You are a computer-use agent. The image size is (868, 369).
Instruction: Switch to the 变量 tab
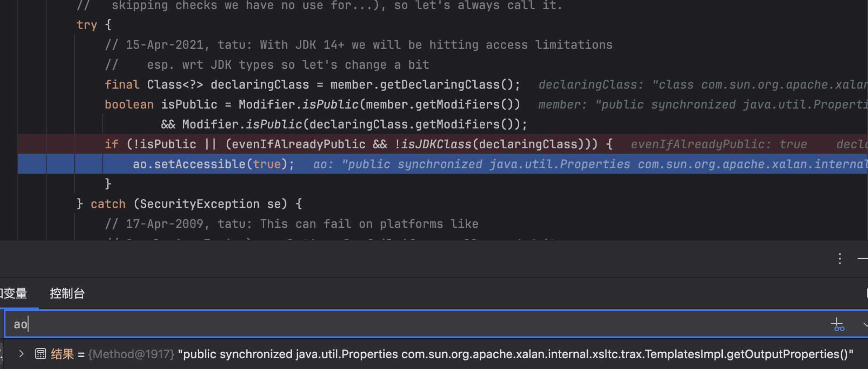(x=14, y=293)
